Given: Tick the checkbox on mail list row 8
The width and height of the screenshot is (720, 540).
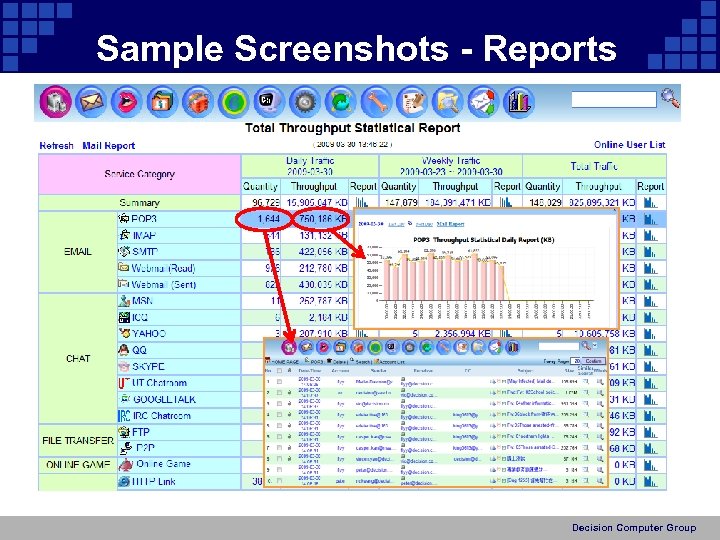Looking at the screenshot, I should [279, 459].
